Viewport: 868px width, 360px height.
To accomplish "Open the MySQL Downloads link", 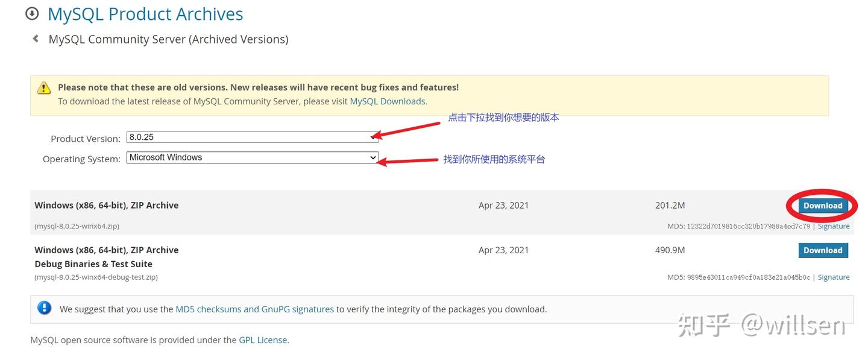I will pyautogui.click(x=388, y=101).
